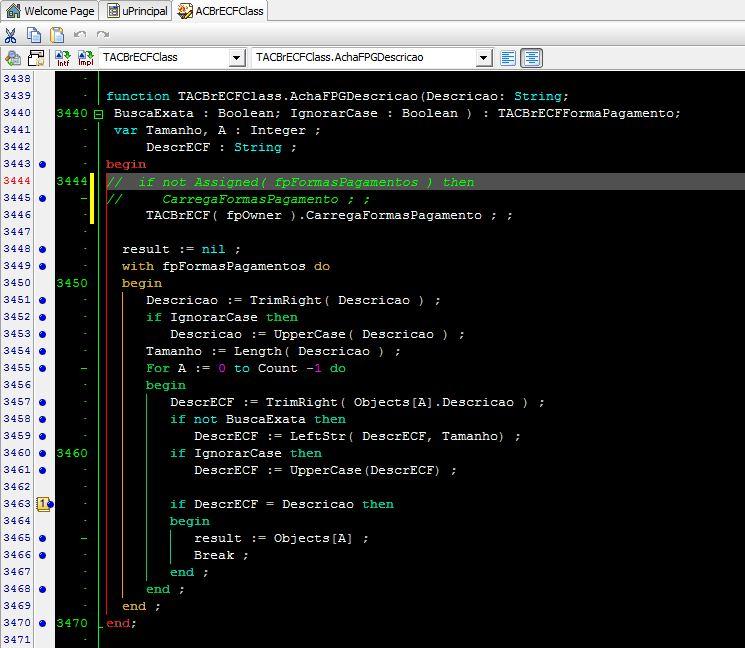The image size is (745, 648).
Task: Click final 'end;' on line 3470
Action: tap(121, 623)
